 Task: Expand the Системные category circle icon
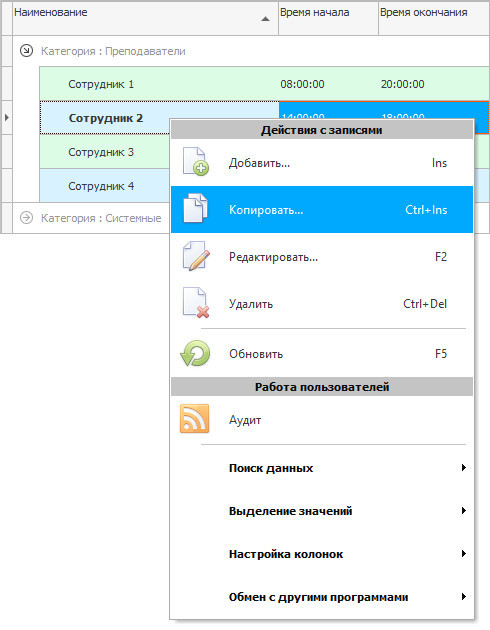pos(27,218)
